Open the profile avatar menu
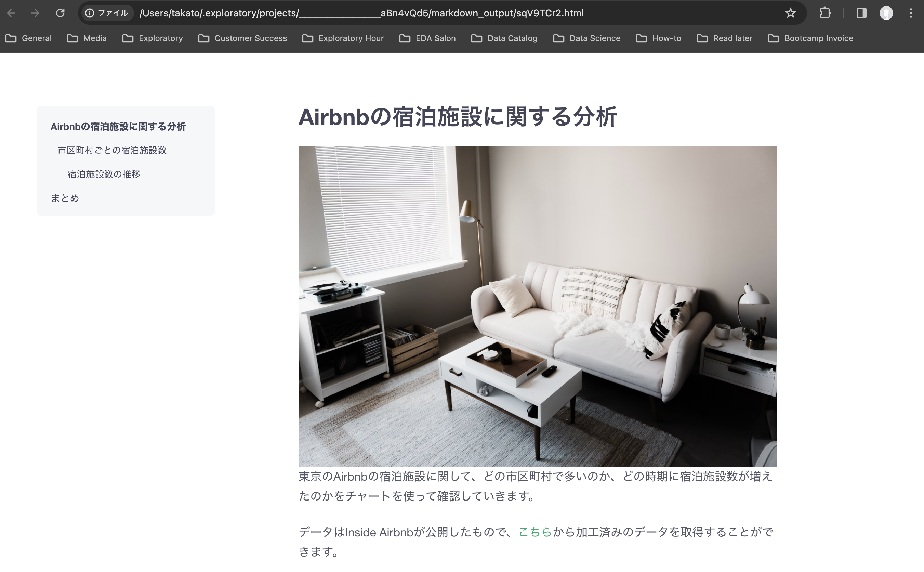The image size is (924, 572). click(x=886, y=13)
